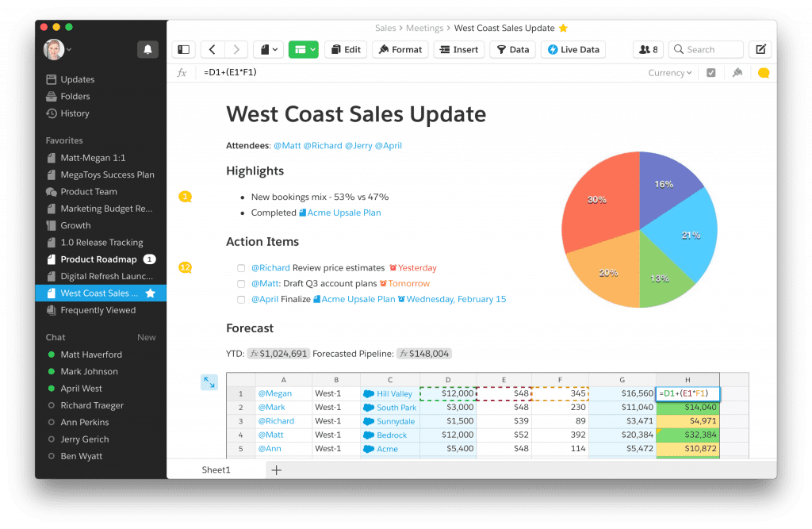Image resolution: width=812 pixels, height=529 pixels.
Task: Switch to the Sheet1 tab
Action: pos(216,470)
